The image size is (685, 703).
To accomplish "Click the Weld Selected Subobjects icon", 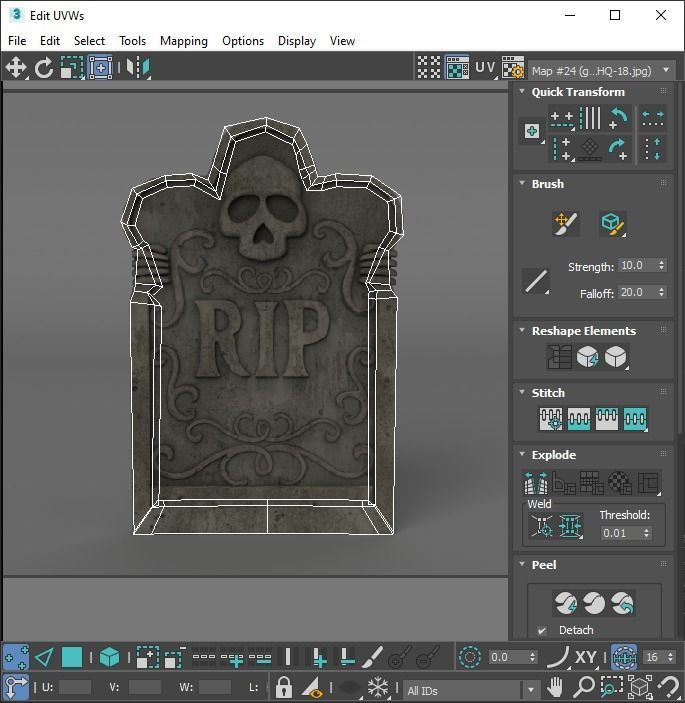I will tap(571, 526).
